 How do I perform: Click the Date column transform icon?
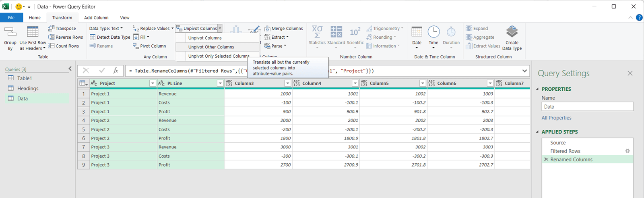coord(417,31)
